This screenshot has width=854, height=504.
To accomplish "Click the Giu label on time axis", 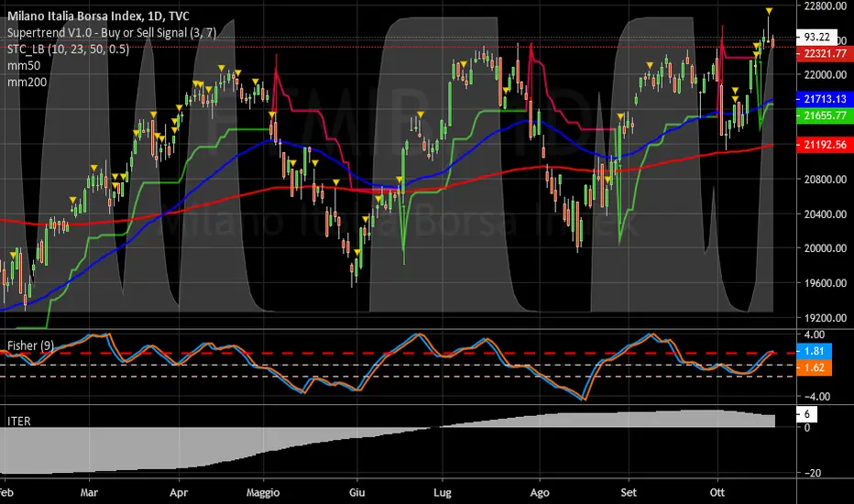I will (x=356, y=493).
